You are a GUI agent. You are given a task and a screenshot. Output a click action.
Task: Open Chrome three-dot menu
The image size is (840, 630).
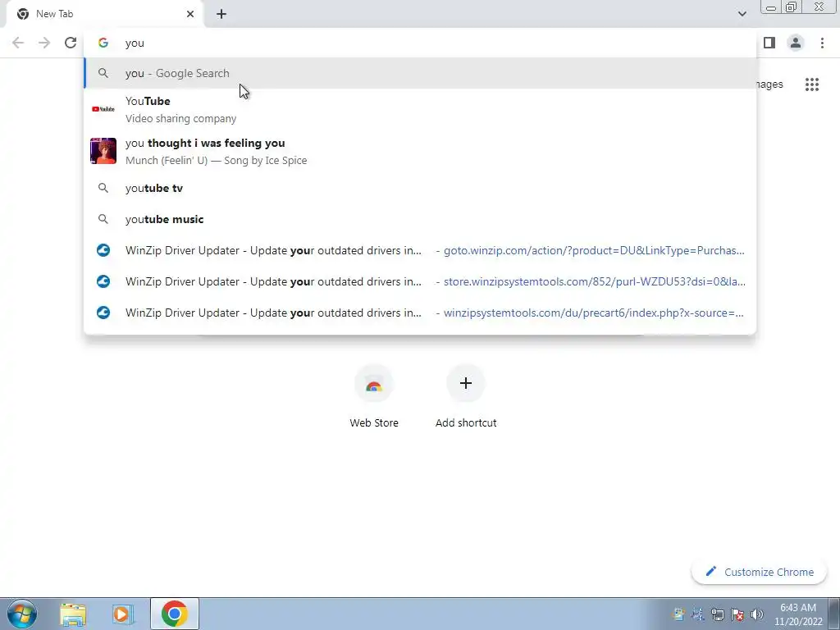822,43
